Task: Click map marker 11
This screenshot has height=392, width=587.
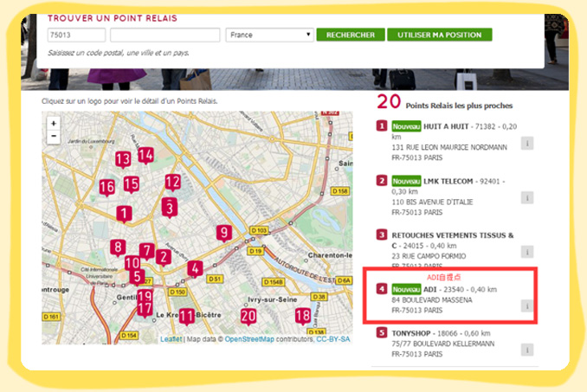Action: tap(186, 317)
